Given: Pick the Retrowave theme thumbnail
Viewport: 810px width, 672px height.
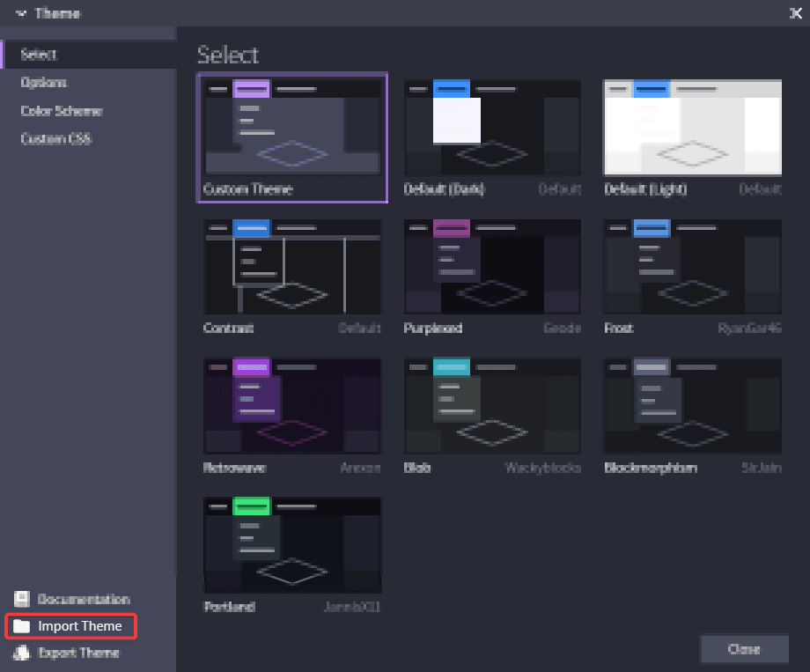Looking at the screenshot, I should tap(292, 406).
